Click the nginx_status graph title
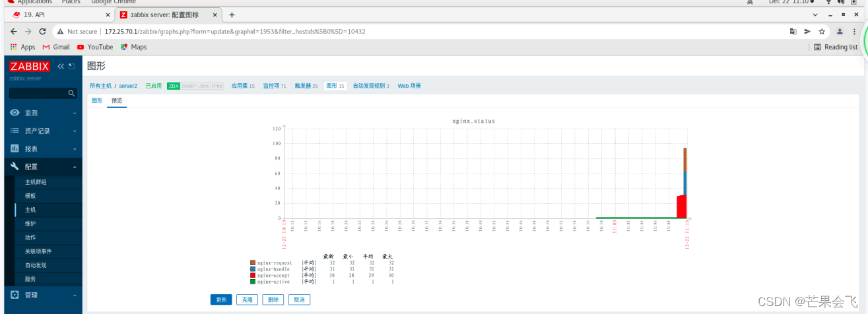Viewport: 868px width, 314px height. pos(473,121)
